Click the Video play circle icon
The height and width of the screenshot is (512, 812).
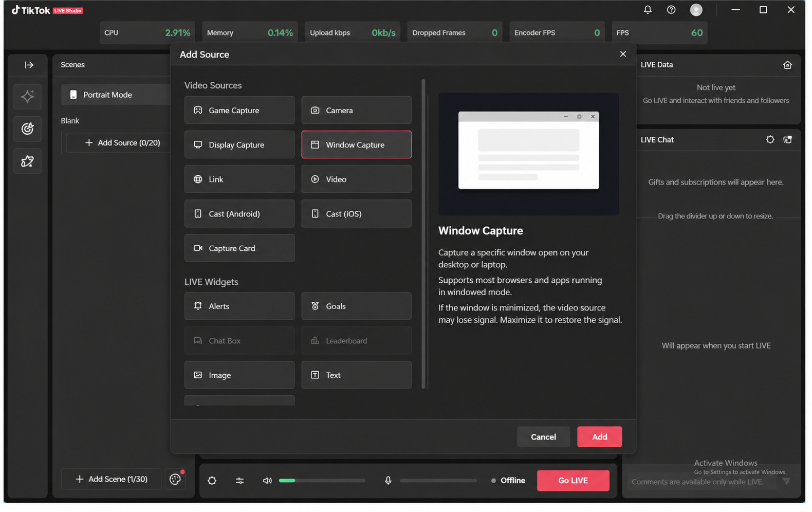tap(315, 179)
